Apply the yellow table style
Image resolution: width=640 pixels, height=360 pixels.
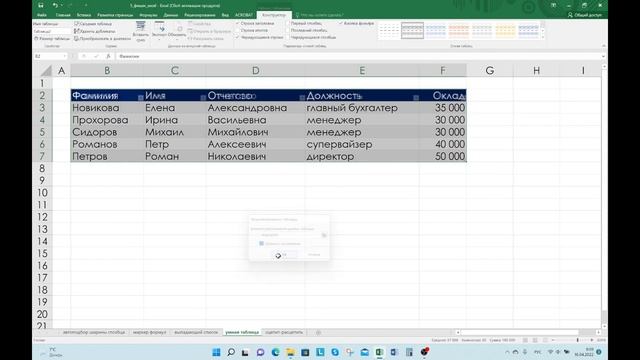(505, 31)
